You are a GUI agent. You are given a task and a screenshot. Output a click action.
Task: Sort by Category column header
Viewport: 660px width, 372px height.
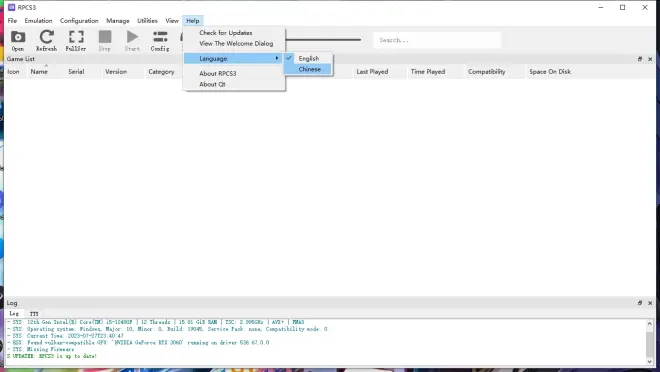[161, 72]
